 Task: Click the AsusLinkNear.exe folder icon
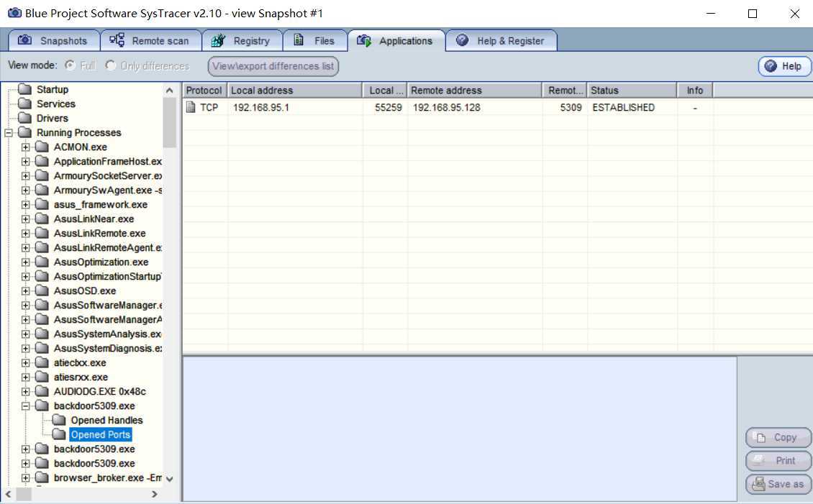click(x=42, y=219)
